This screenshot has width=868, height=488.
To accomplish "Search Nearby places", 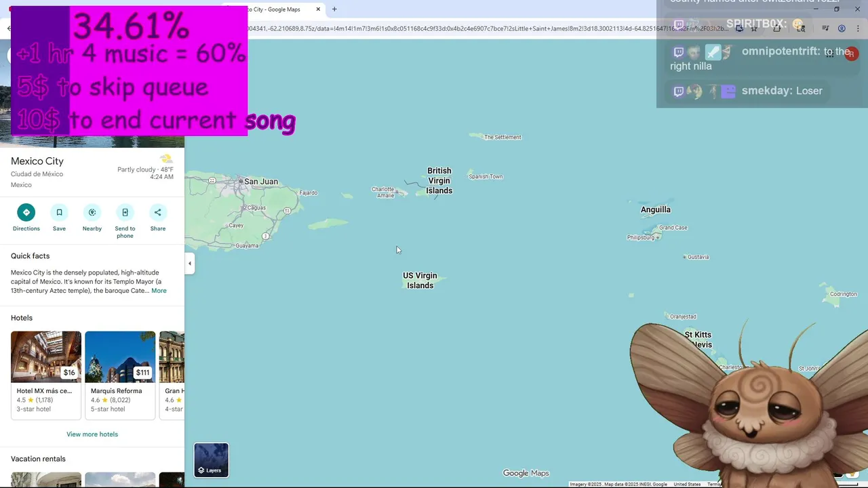I will tap(92, 218).
